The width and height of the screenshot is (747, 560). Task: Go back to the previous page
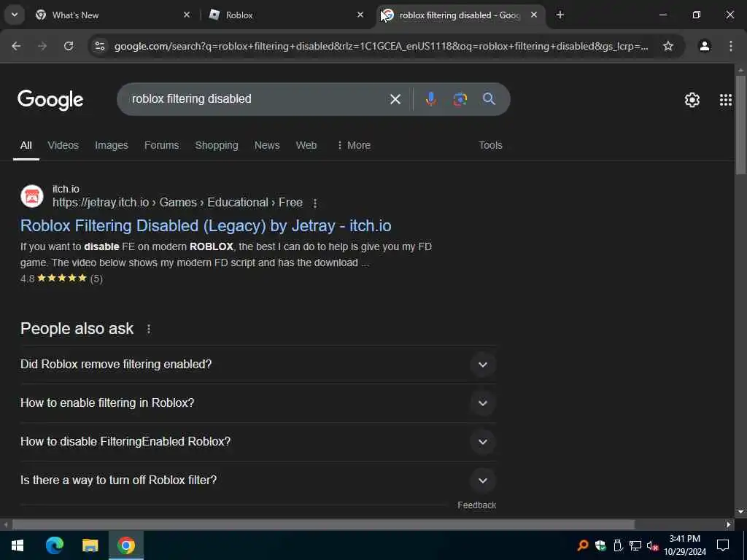16,46
